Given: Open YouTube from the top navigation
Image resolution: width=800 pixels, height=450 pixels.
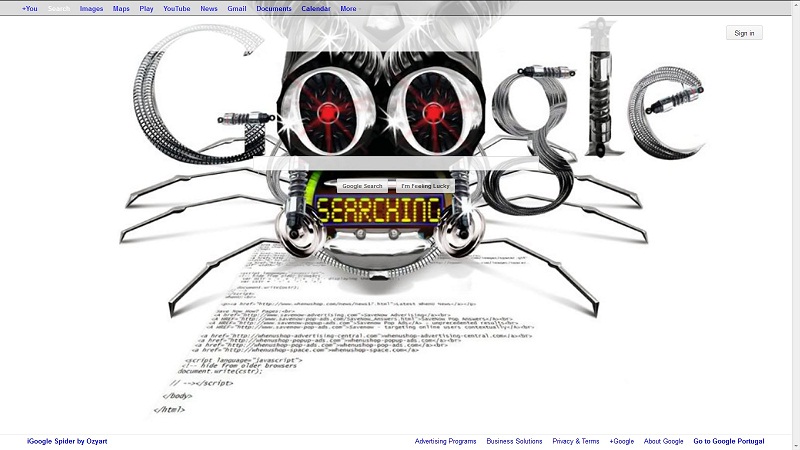Looking at the screenshot, I should tap(177, 9).
